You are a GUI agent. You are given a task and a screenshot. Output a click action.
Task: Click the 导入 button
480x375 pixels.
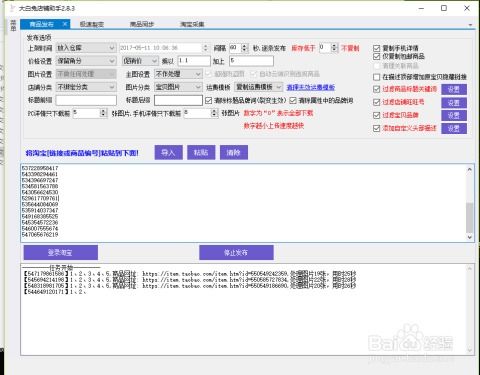coord(168,153)
